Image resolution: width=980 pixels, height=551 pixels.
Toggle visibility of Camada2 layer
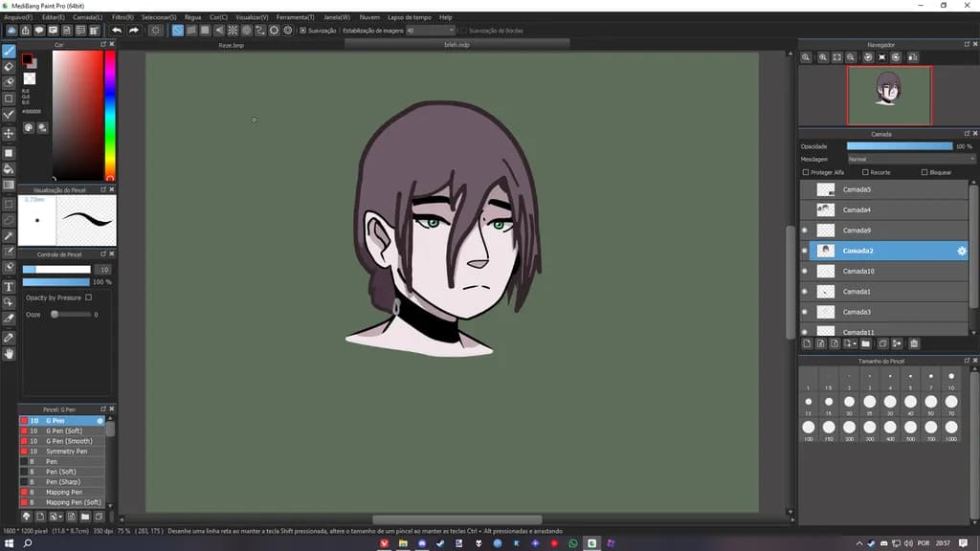click(x=804, y=252)
